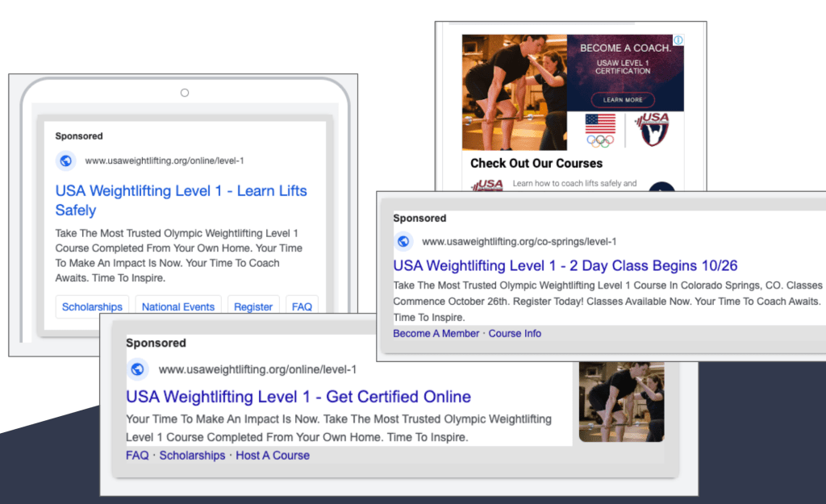Screen dimensions: 826x504
Task: Select the National Events sitelink button
Action: (178, 306)
